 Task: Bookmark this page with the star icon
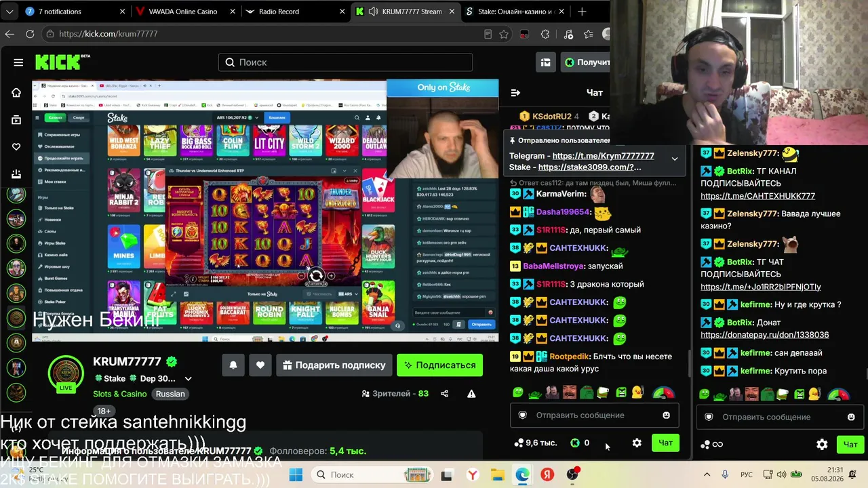click(504, 34)
